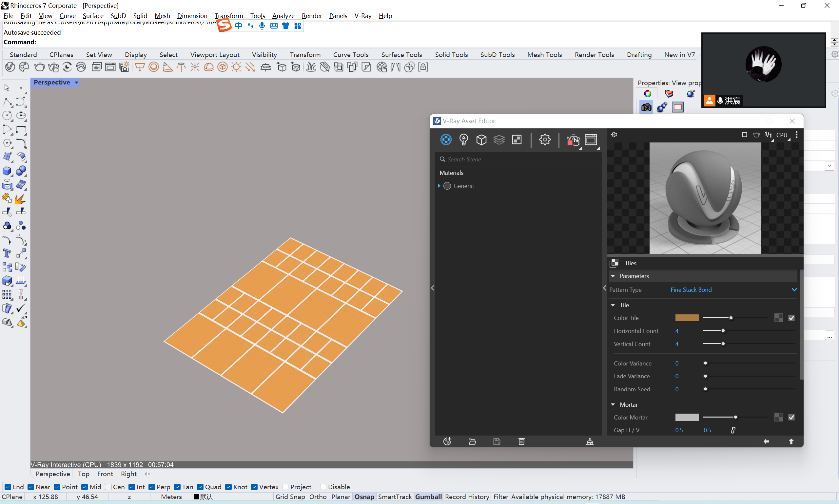Open the V-Ray menu
Image resolution: width=839 pixels, height=504 pixels.
(362, 16)
